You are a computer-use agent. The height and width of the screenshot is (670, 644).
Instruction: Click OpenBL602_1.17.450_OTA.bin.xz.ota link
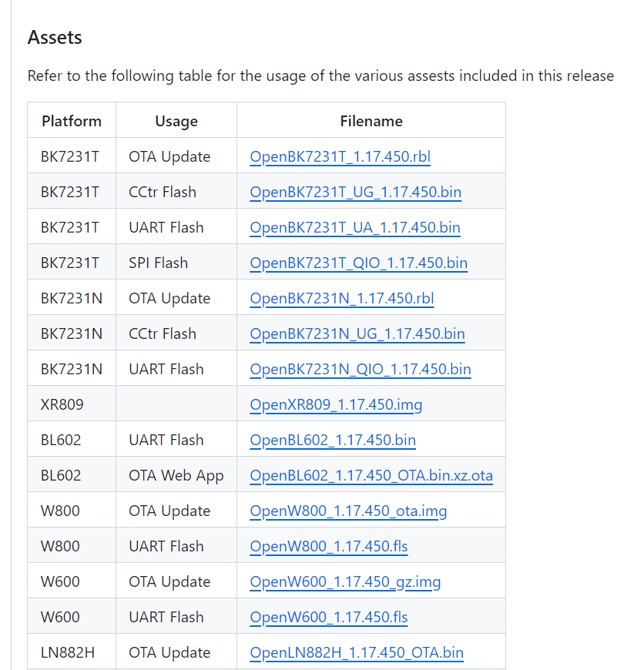point(371,476)
